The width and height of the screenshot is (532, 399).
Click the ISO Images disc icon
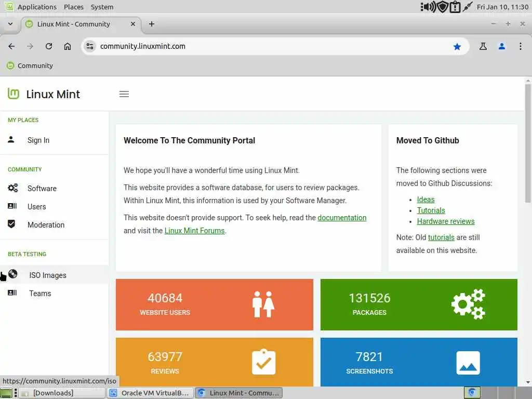coord(13,274)
